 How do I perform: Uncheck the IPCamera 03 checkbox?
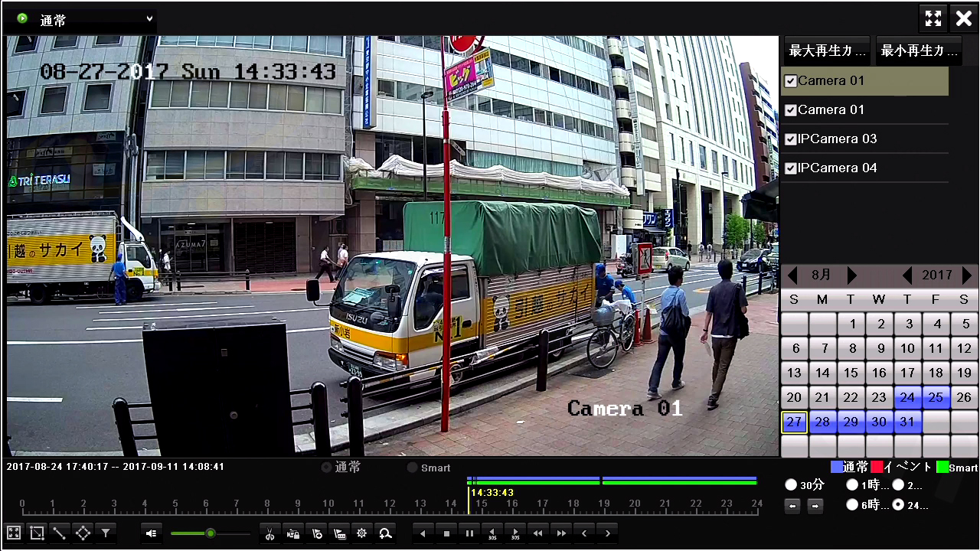point(791,139)
